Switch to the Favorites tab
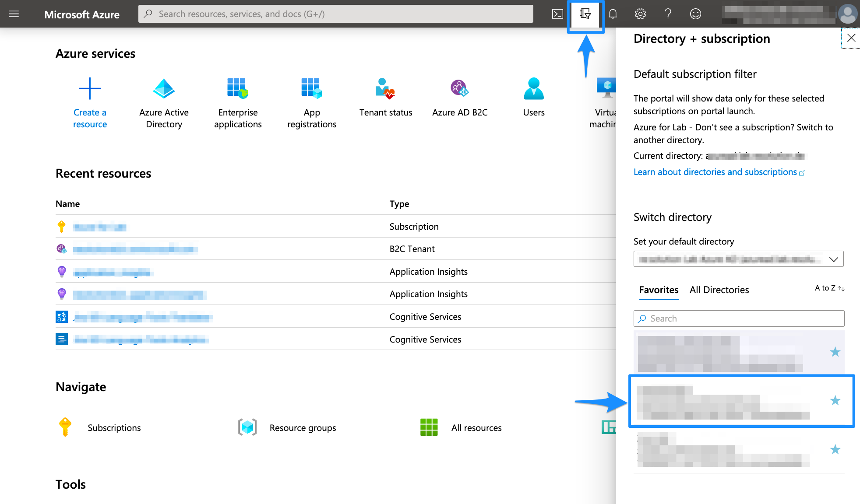The width and height of the screenshot is (860, 504). [x=659, y=290]
